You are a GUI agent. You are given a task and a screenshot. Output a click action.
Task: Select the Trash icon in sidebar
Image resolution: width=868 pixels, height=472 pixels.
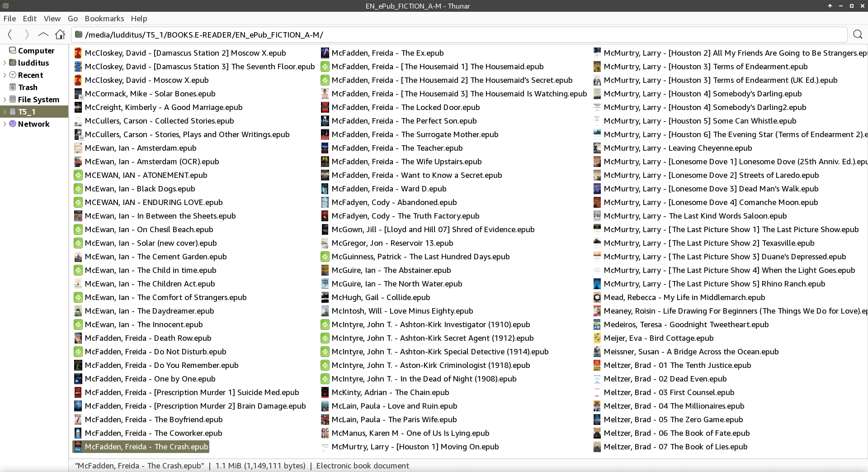[13, 87]
